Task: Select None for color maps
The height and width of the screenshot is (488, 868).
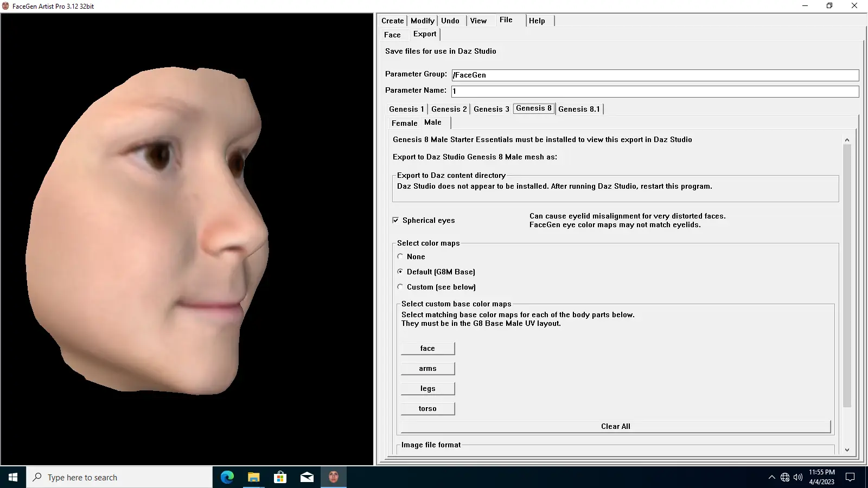Action: point(400,256)
